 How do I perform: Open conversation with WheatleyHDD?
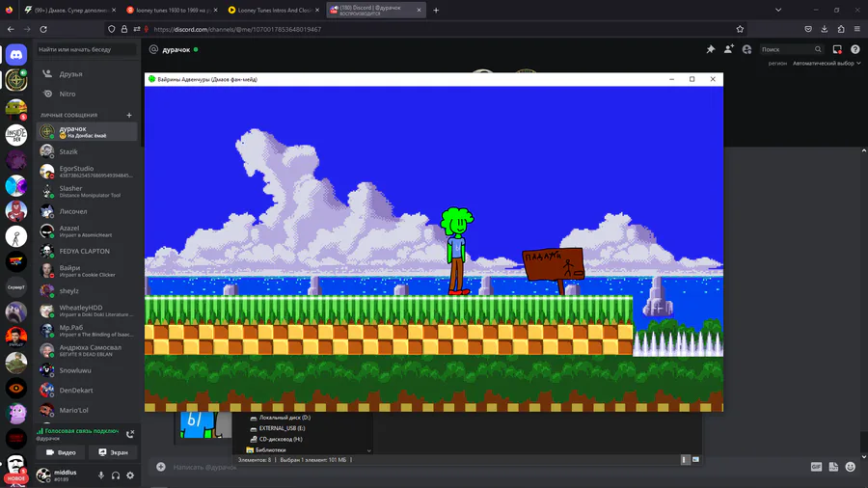click(x=87, y=311)
